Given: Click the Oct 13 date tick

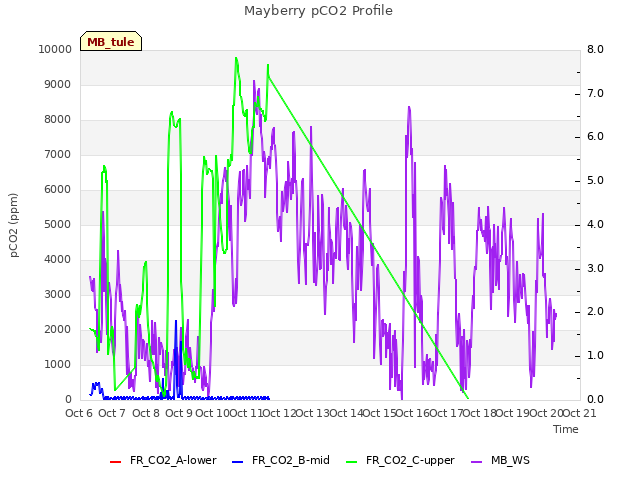Looking at the screenshot, I should point(313,413).
